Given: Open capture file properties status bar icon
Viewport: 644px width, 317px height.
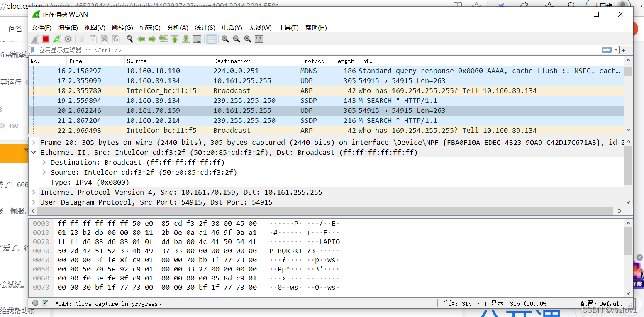Looking at the screenshot, I should [x=45, y=303].
